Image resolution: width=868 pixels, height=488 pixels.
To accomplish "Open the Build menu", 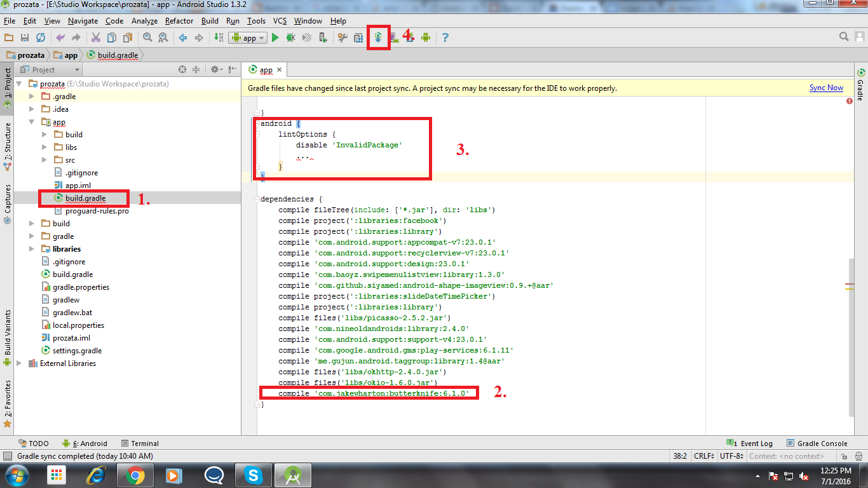I will coord(210,20).
